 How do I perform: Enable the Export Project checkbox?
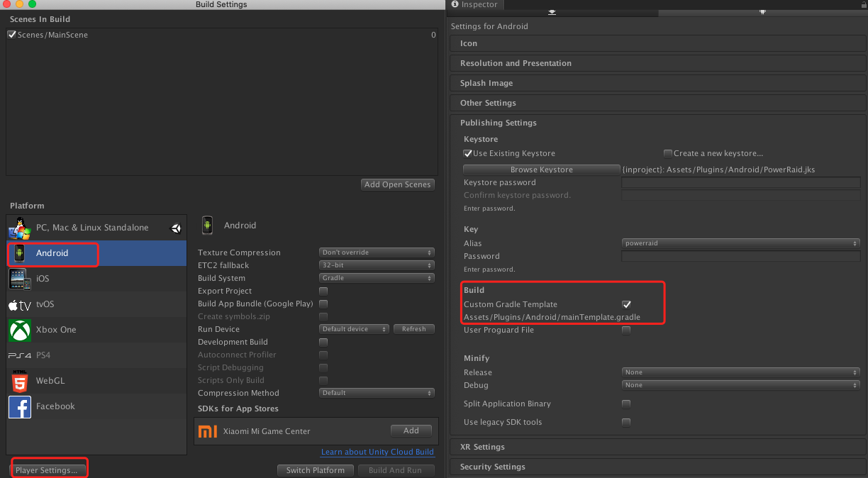pyautogui.click(x=323, y=291)
